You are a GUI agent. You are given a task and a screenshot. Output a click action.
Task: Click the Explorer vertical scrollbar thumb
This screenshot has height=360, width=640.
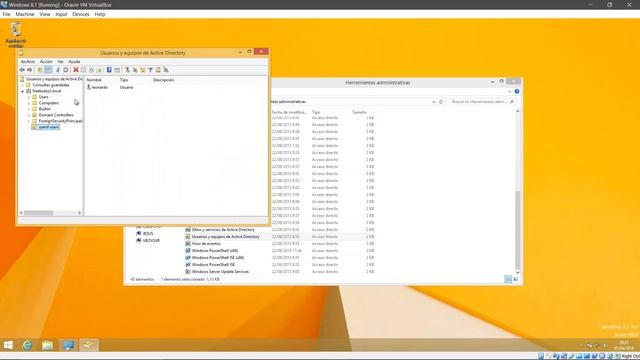tap(518, 231)
